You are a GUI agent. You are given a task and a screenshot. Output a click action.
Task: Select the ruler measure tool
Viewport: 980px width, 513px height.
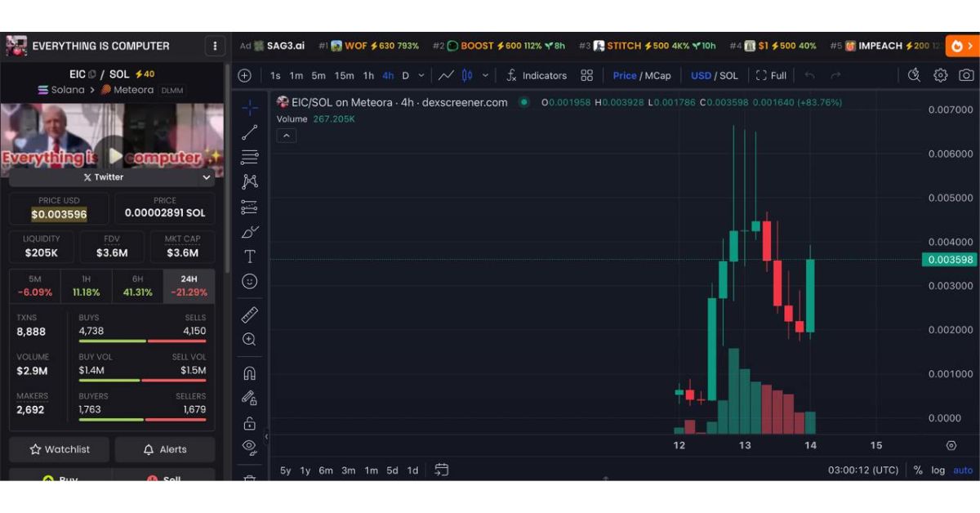(250, 314)
